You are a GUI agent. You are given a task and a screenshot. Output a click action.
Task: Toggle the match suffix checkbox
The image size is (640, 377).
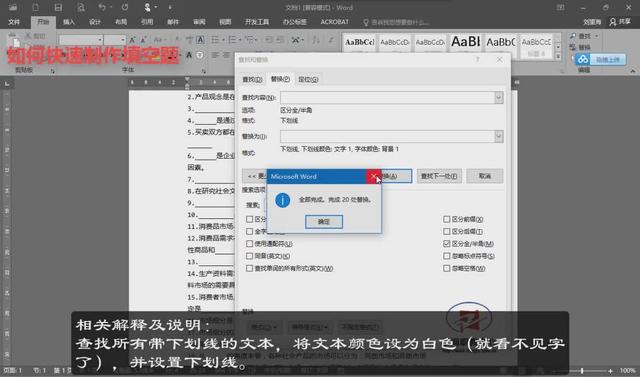tap(447, 231)
